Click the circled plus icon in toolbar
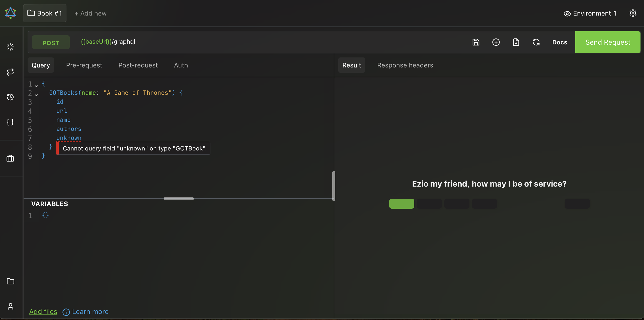Image resolution: width=644 pixels, height=320 pixels. [x=496, y=42]
